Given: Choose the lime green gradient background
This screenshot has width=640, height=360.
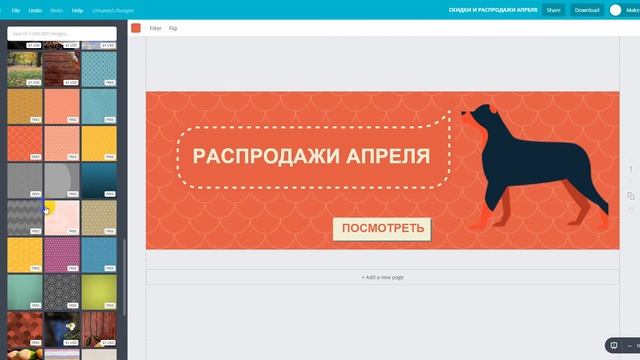Looking at the screenshot, I should tap(99, 292).
